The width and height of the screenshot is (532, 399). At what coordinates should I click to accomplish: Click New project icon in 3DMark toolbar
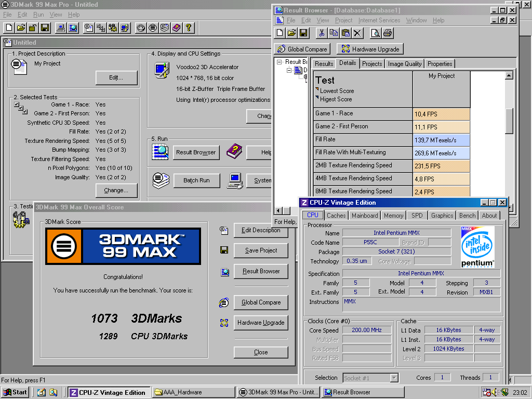click(9, 28)
